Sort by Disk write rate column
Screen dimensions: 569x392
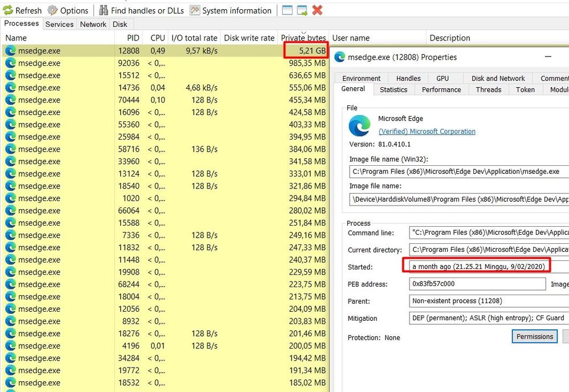click(x=249, y=38)
